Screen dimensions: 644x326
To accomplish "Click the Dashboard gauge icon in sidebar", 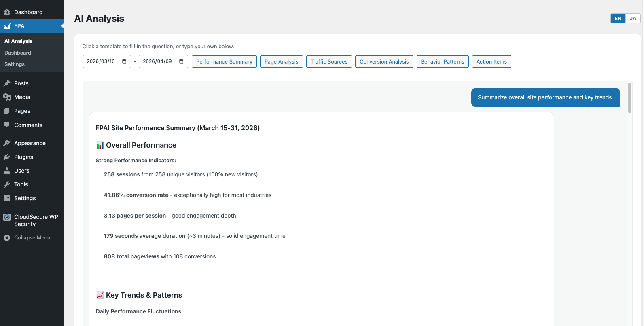I will (x=7, y=12).
